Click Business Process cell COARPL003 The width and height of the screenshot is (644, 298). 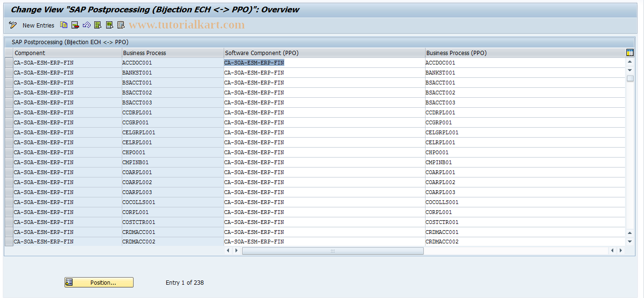173,192
